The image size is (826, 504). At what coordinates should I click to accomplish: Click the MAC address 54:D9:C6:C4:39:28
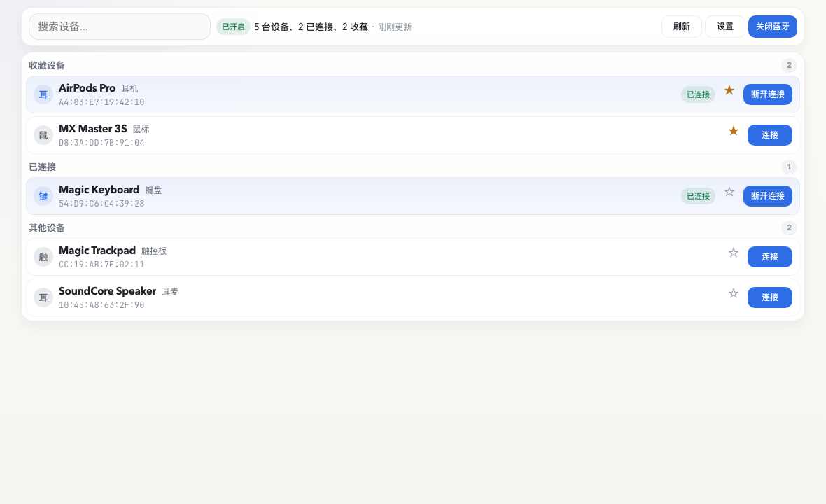pyautogui.click(x=101, y=204)
